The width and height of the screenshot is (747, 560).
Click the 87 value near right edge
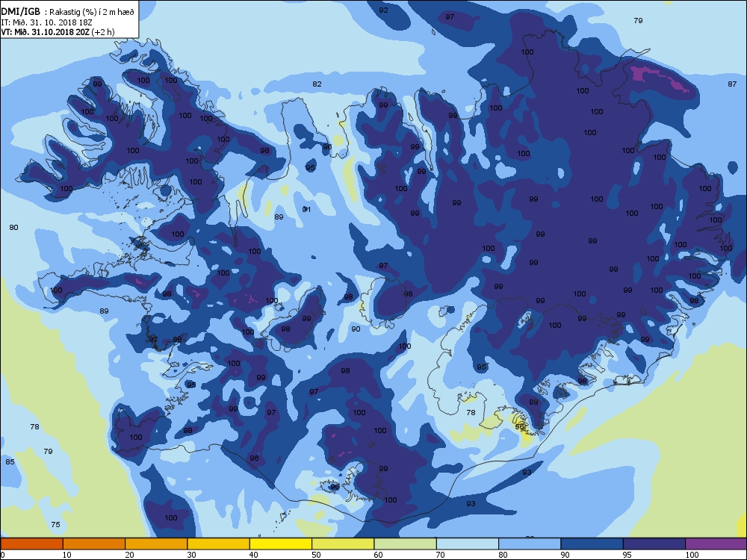pos(732,84)
